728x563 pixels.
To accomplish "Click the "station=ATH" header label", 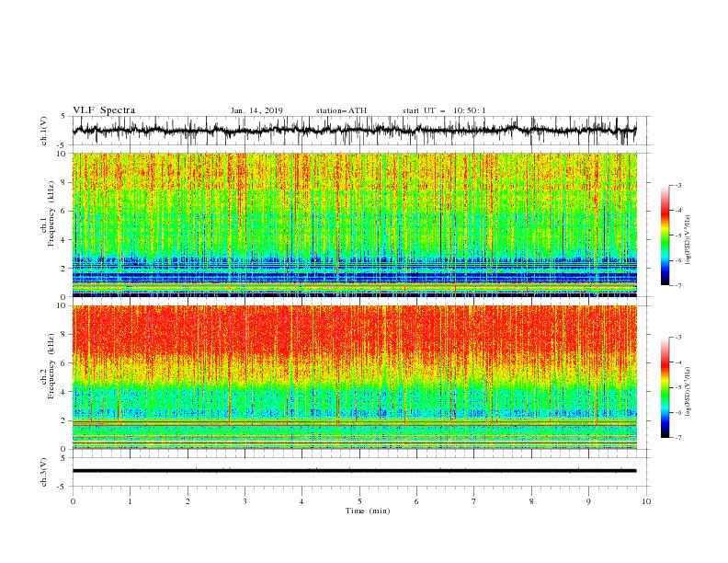I will click(341, 110).
